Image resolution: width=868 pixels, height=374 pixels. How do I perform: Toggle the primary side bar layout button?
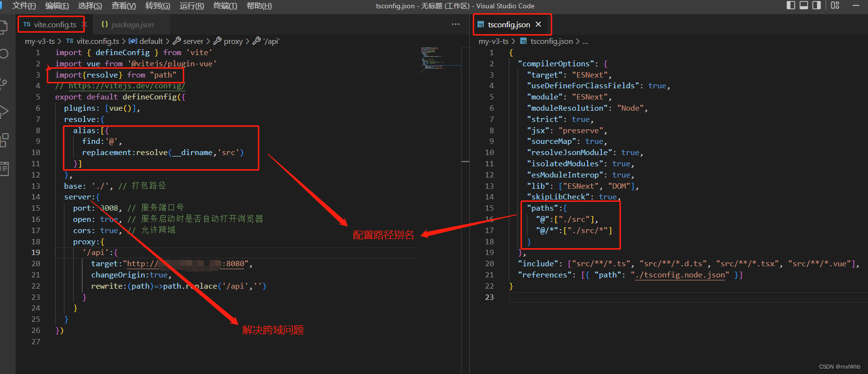791,5
